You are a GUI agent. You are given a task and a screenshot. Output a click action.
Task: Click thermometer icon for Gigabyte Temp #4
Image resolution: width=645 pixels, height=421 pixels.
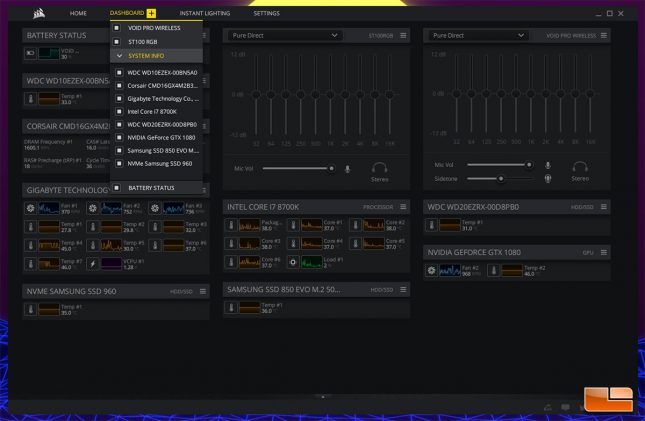point(30,245)
